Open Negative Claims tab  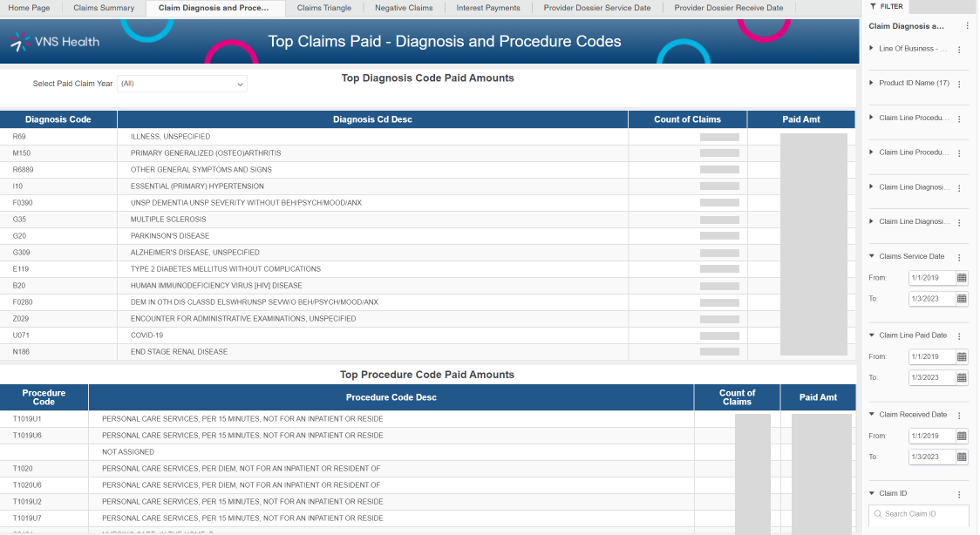[404, 8]
